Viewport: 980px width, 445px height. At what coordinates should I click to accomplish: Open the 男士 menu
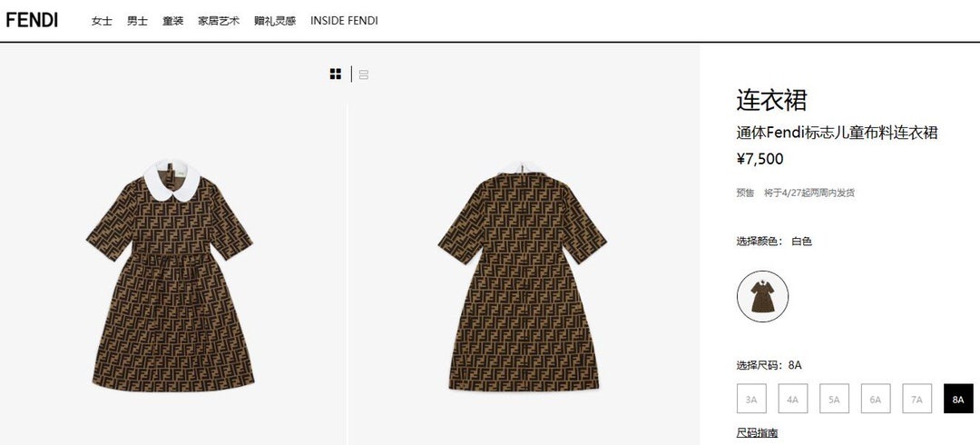tap(138, 21)
